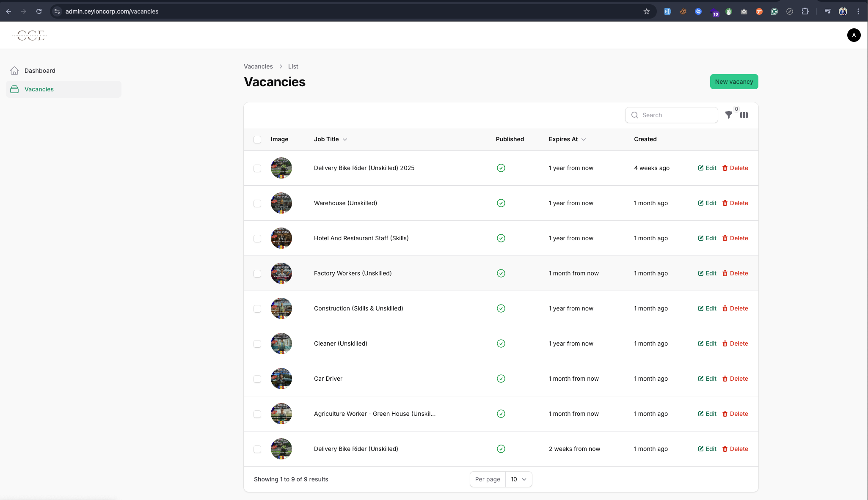This screenshot has height=500, width=868.
Task: Click published check icon for Car Driver
Action: click(x=501, y=379)
